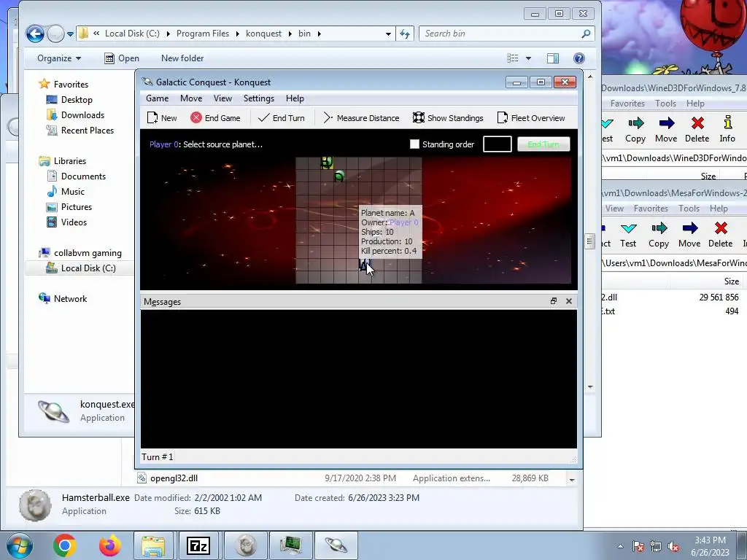Open Favorites menu in lower 7-Zip window
The height and width of the screenshot is (560, 747).
(651, 209)
